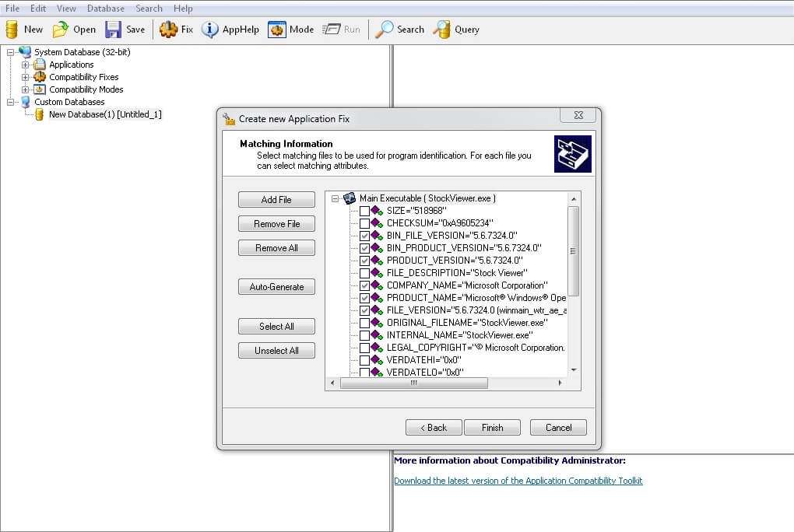Screen dimensions: 794x532
Task: Click the Query toolbar icon
Action: [x=441, y=30]
